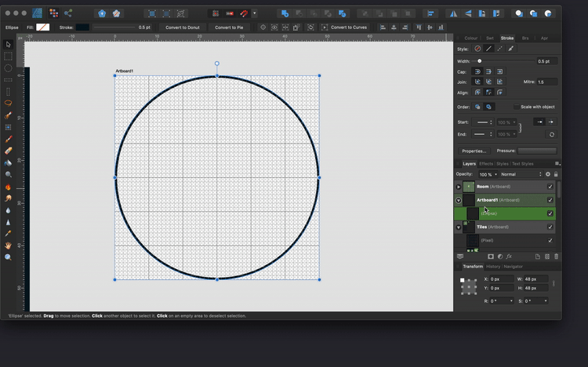Set order to draw stroke behind fill
Image resolution: width=588 pixels, height=367 pixels.
477,107
